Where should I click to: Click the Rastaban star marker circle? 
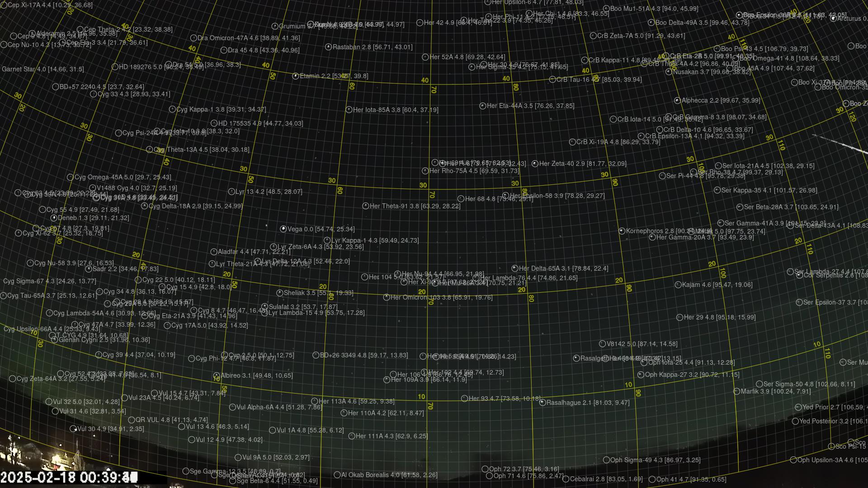click(329, 47)
